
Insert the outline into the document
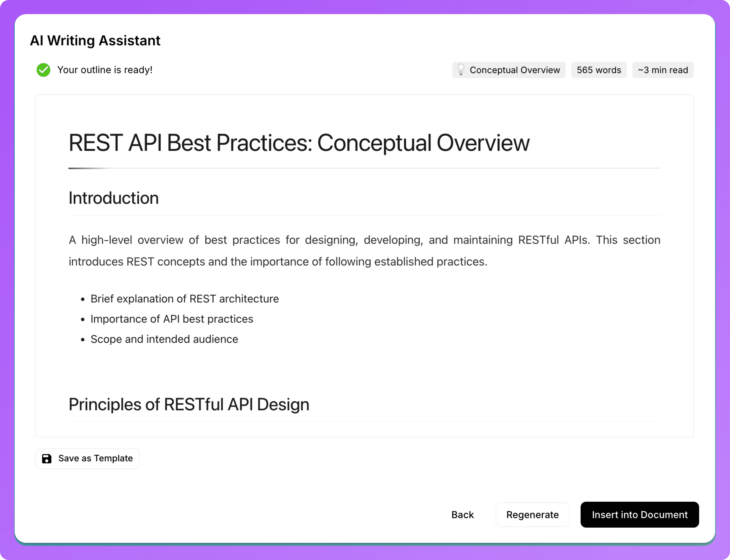(x=639, y=515)
